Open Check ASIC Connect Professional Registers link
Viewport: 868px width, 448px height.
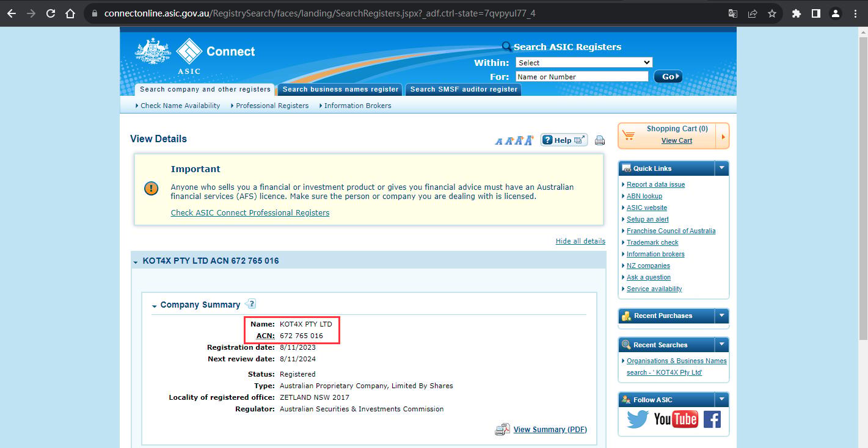(x=250, y=213)
